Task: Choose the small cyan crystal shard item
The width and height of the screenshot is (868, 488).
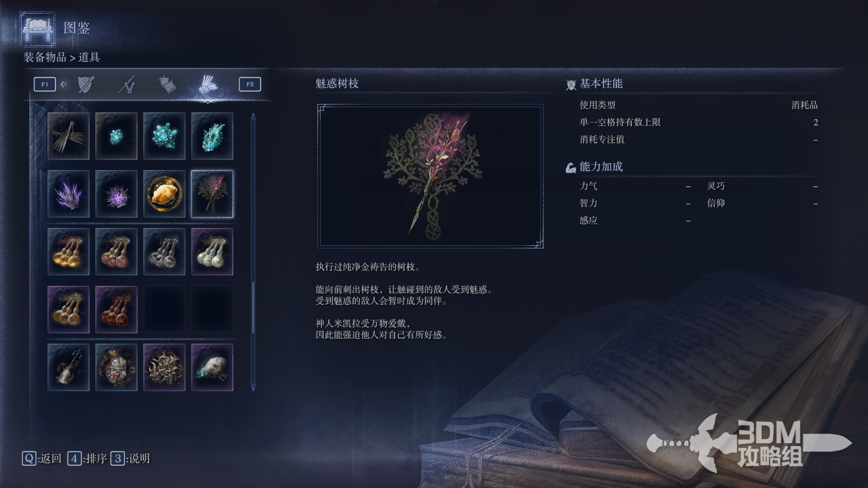Action: (x=116, y=136)
